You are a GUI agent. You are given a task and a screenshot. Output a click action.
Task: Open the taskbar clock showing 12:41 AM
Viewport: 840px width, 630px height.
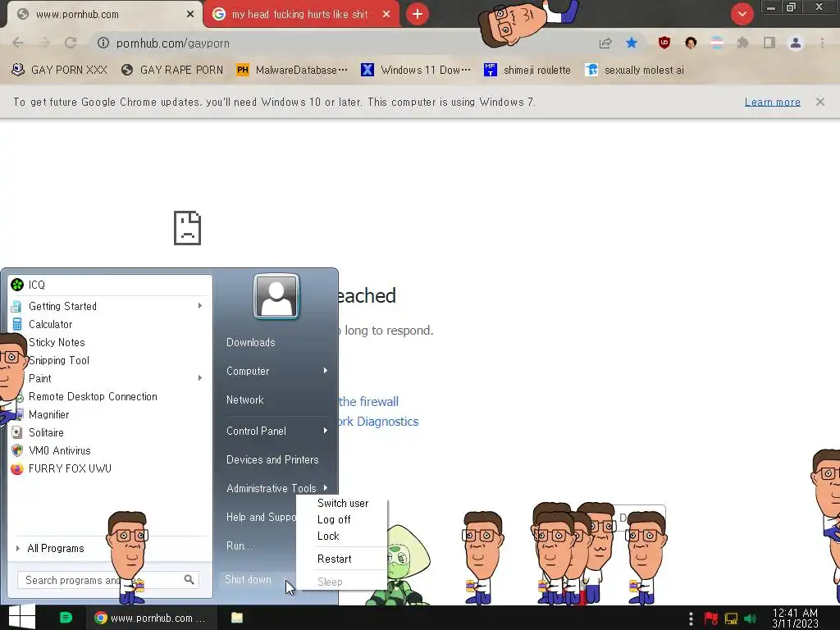[x=796, y=619]
